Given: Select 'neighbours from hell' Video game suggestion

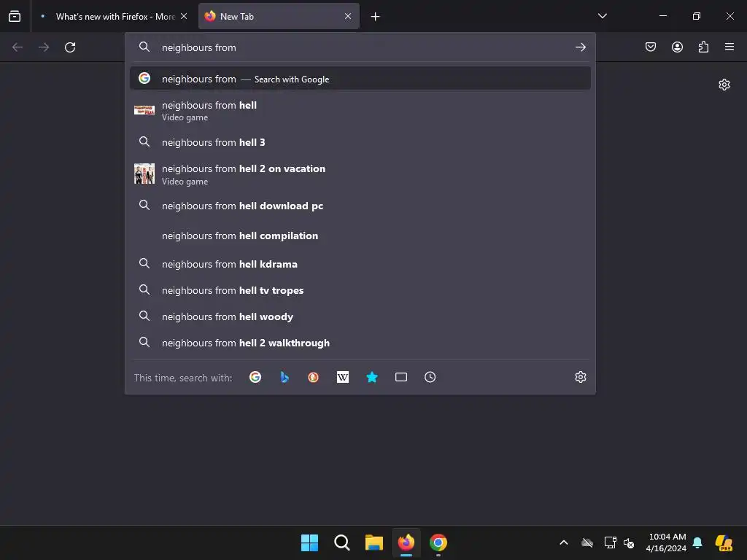Looking at the screenshot, I should pos(360,111).
